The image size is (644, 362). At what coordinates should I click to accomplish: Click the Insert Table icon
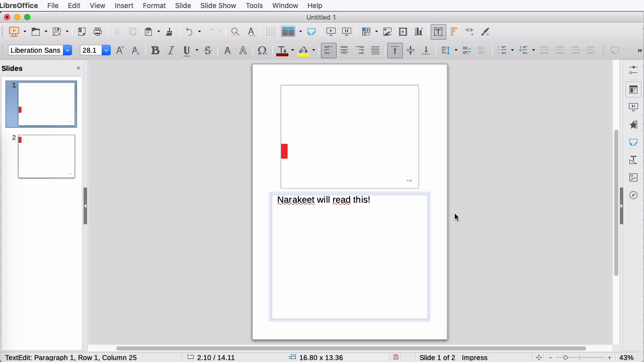pyautogui.click(x=366, y=32)
